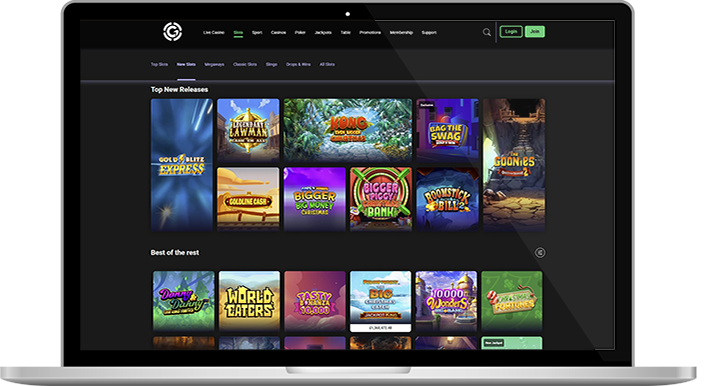Open the Big Christmas Catch jackpot tile
717x386 pixels.
pos(380,301)
